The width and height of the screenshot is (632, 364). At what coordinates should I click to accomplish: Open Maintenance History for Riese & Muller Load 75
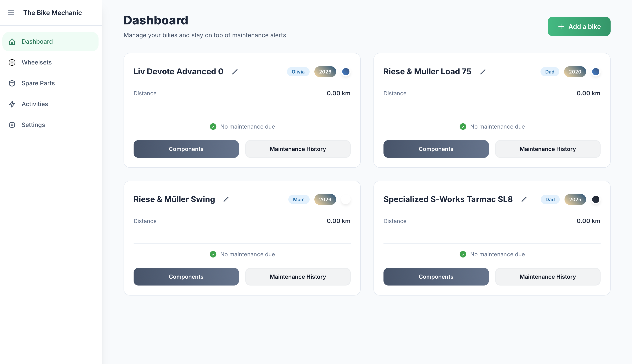(547, 149)
